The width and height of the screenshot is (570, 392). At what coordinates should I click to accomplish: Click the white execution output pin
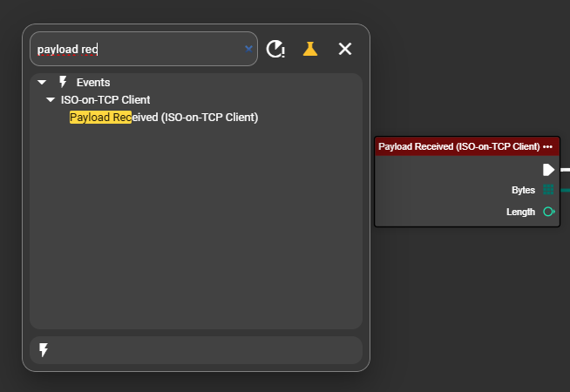coord(548,170)
